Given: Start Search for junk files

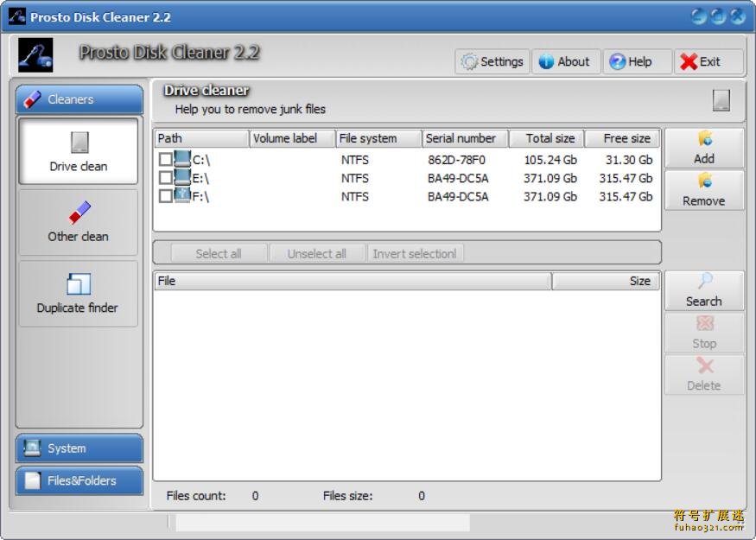Looking at the screenshot, I should pos(704,290).
